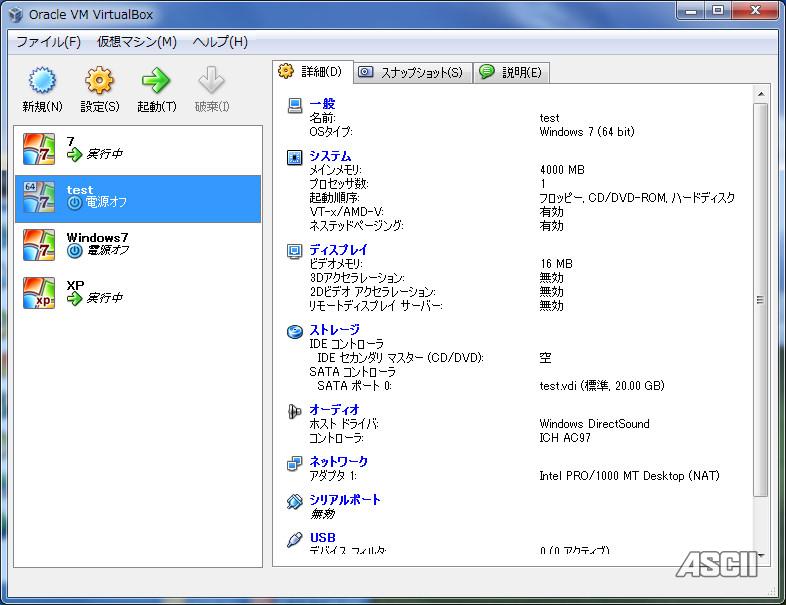The image size is (786, 605).
Task: Open the 一般 settings link
Action: pyautogui.click(x=322, y=104)
